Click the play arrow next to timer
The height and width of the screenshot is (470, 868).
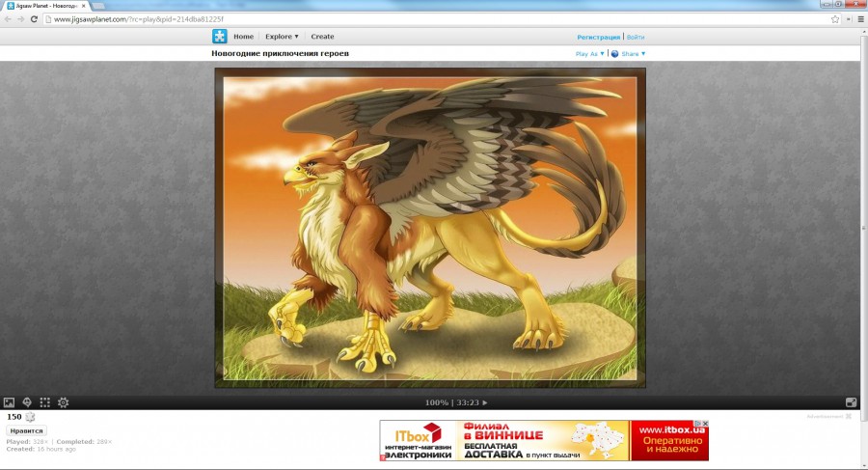coord(485,403)
